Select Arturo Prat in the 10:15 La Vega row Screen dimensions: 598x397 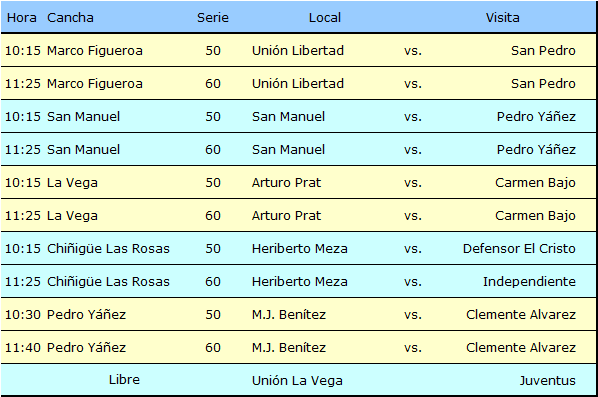click(x=286, y=183)
